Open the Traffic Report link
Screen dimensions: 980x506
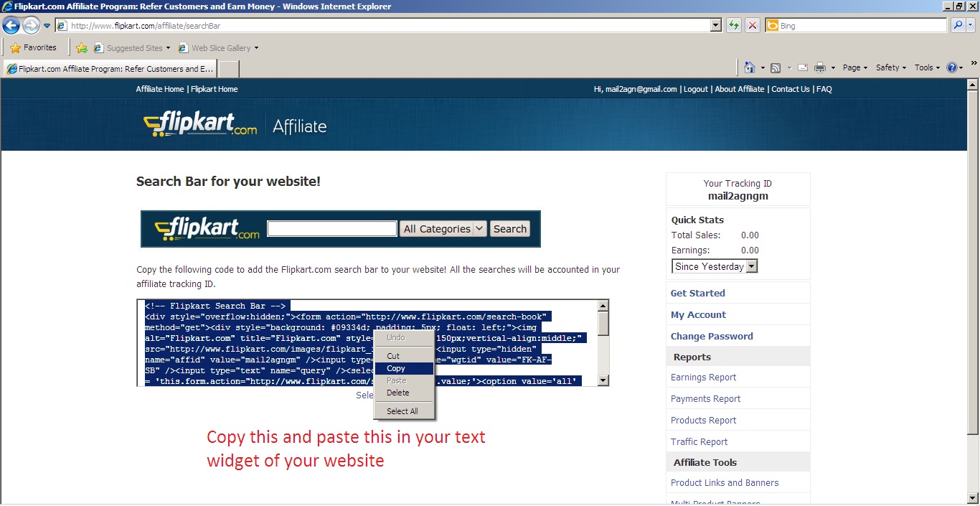699,442
